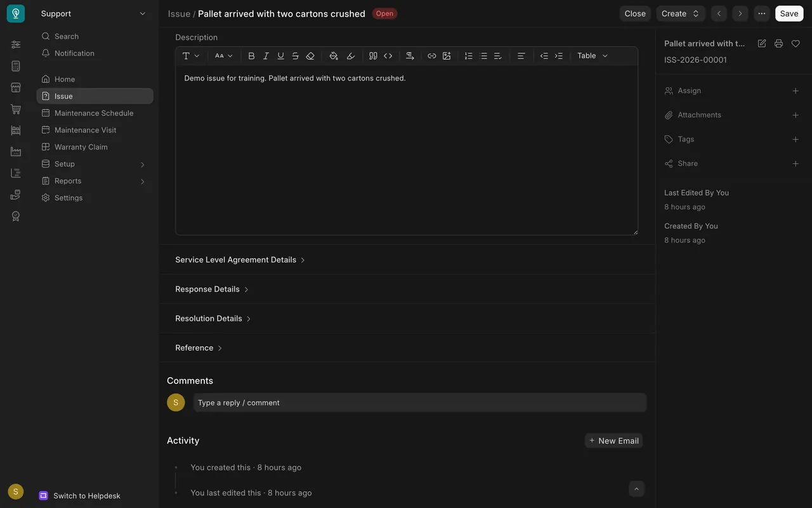Screen dimensions: 812x508
Task: Apply italic formatting in the editor
Action: (x=266, y=56)
